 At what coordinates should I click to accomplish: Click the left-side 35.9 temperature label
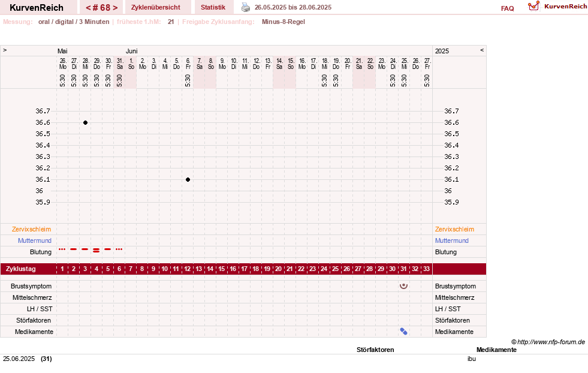(43, 202)
